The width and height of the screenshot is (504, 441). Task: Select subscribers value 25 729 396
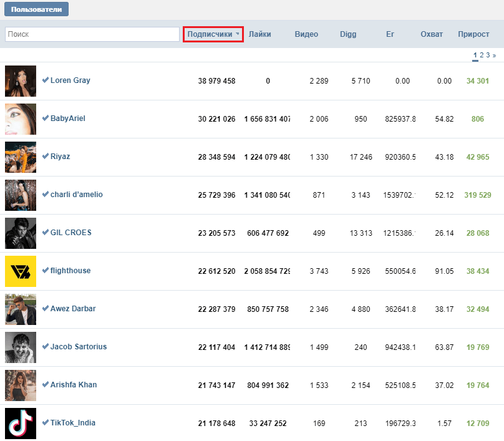[216, 195]
